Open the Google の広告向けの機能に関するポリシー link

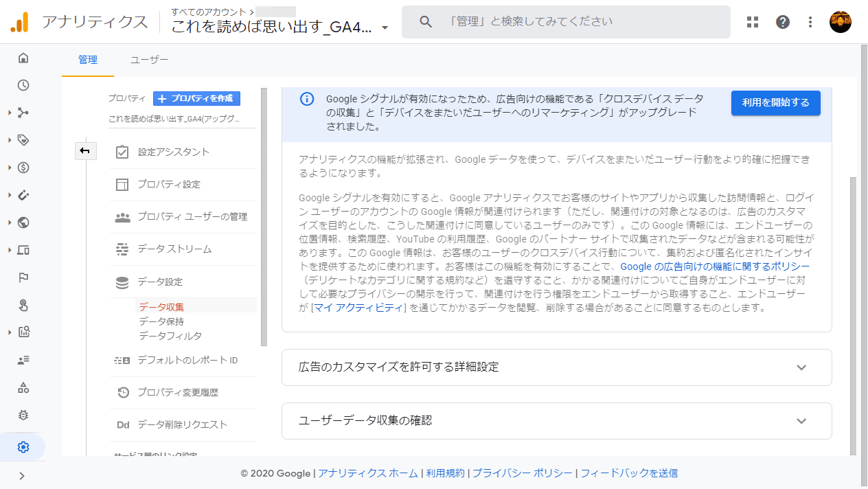click(x=715, y=266)
